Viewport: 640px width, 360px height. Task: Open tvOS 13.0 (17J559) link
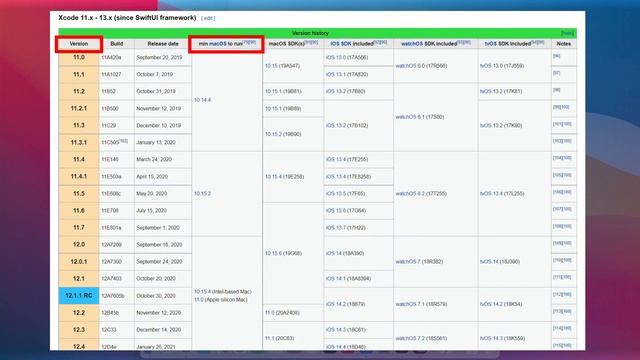[x=502, y=66]
